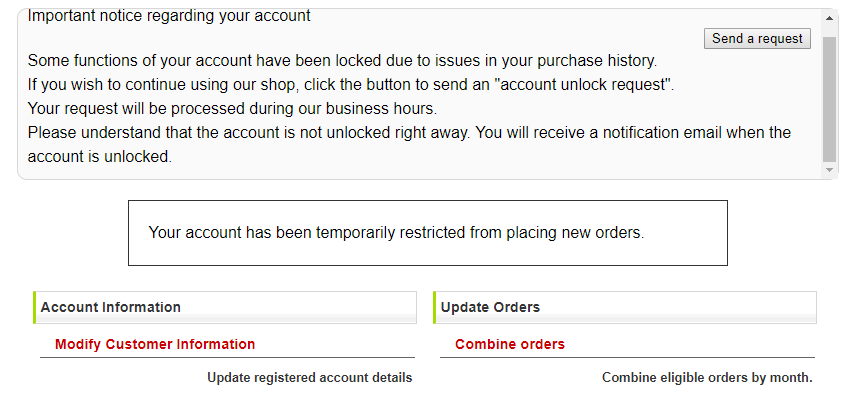This screenshot has height=407, width=850.
Task: Click the 'Some functions of your account' line
Action: pyautogui.click(x=342, y=60)
